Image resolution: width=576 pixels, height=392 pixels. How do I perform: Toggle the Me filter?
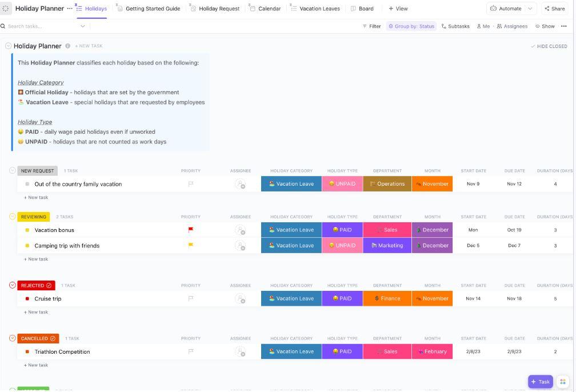point(483,26)
